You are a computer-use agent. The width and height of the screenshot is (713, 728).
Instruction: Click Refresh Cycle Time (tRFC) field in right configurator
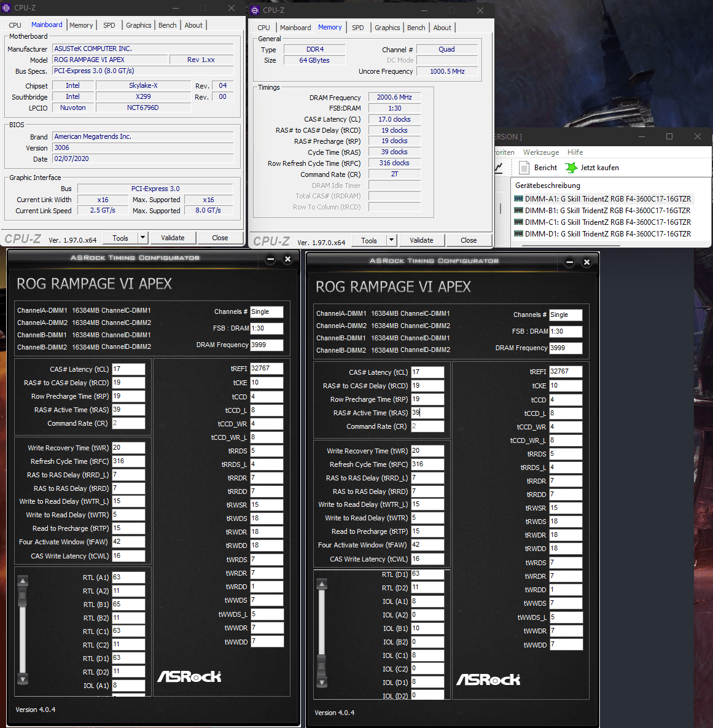[x=427, y=464]
